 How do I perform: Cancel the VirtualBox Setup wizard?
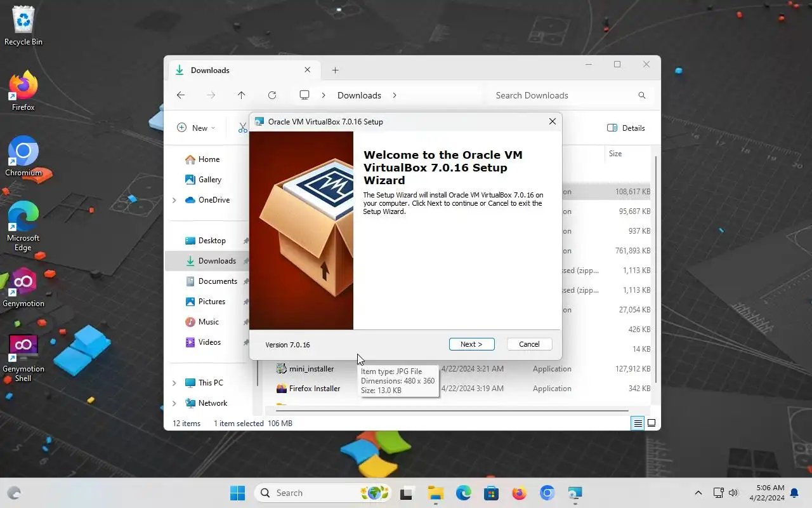pos(529,344)
